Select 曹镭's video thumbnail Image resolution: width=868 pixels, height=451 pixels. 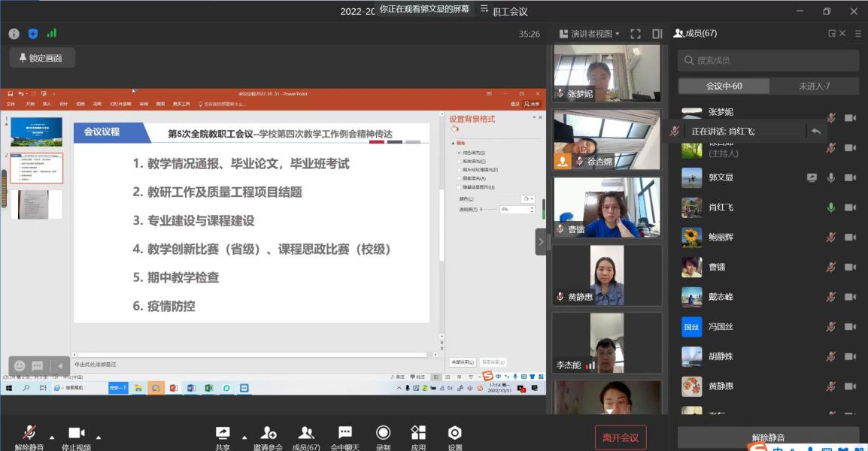click(x=607, y=207)
